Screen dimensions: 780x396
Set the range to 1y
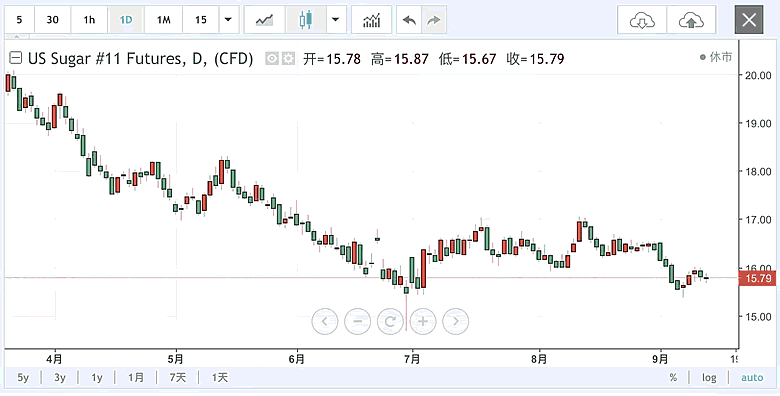[97, 378]
